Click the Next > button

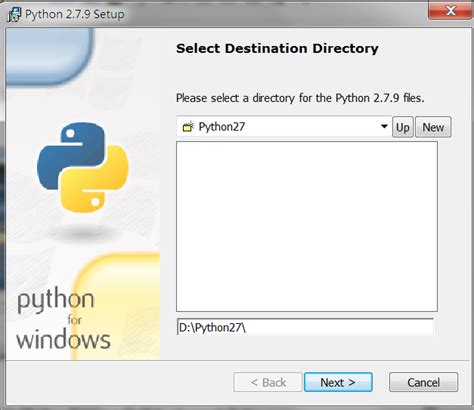(338, 382)
